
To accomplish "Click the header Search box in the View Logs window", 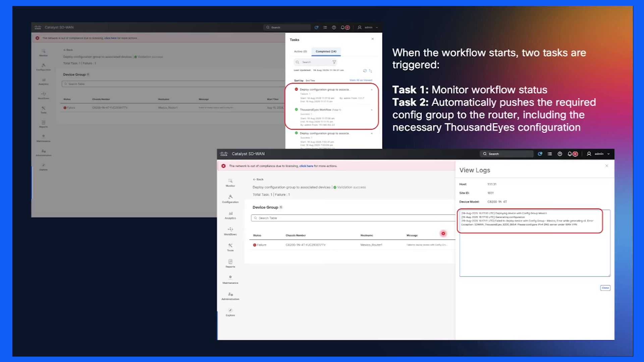I will pyautogui.click(x=507, y=154).
